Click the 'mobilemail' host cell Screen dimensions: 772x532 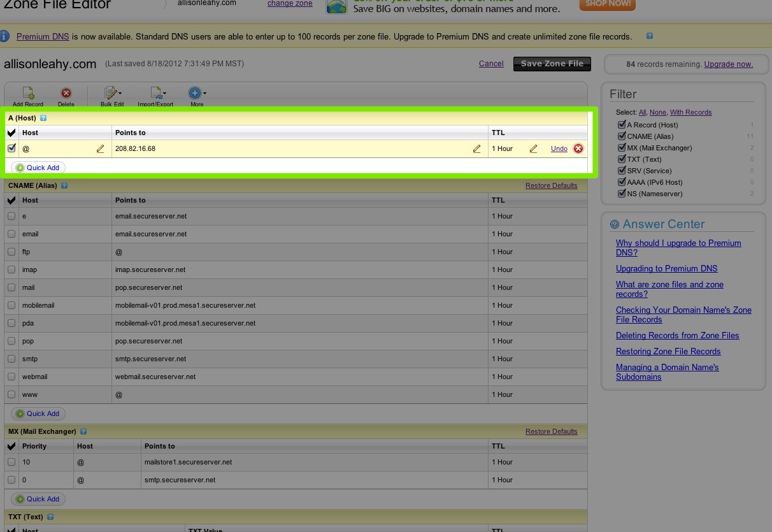pos(65,305)
